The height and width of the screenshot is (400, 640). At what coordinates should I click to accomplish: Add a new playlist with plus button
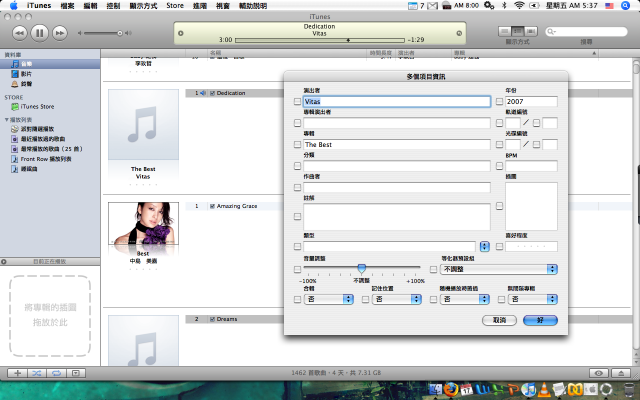point(18,373)
